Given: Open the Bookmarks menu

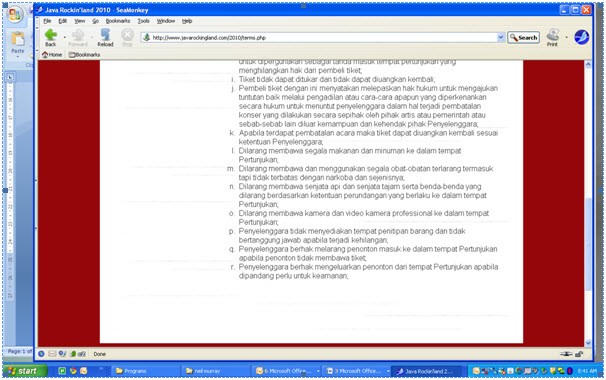Looking at the screenshot, I should (x=118, y=21).
